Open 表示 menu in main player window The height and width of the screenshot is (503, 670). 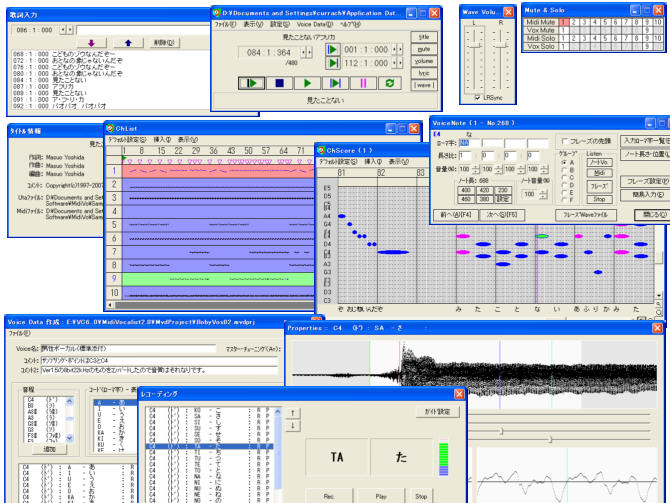click(x=253, y=25)
